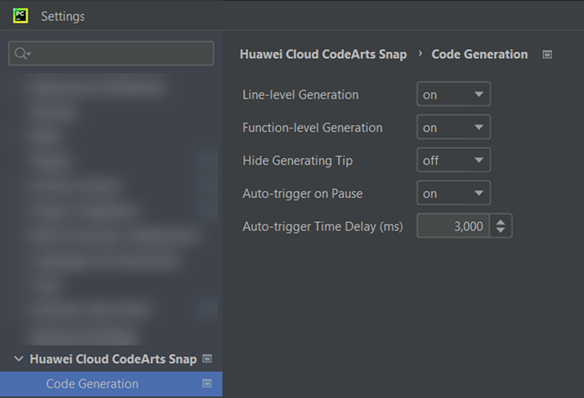Click the search magnifier icon
The width and height of the screenshot is (584, 398).
click(x=22, y=54)
